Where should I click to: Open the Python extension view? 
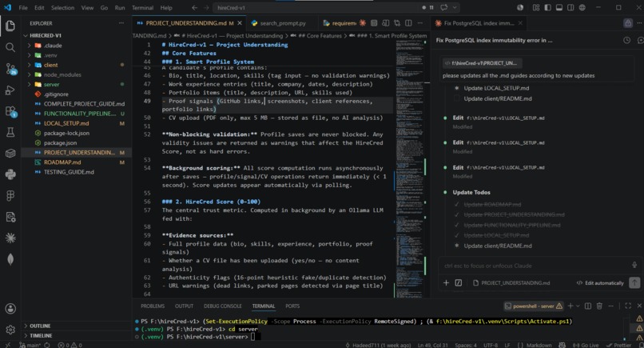(10, 174)
